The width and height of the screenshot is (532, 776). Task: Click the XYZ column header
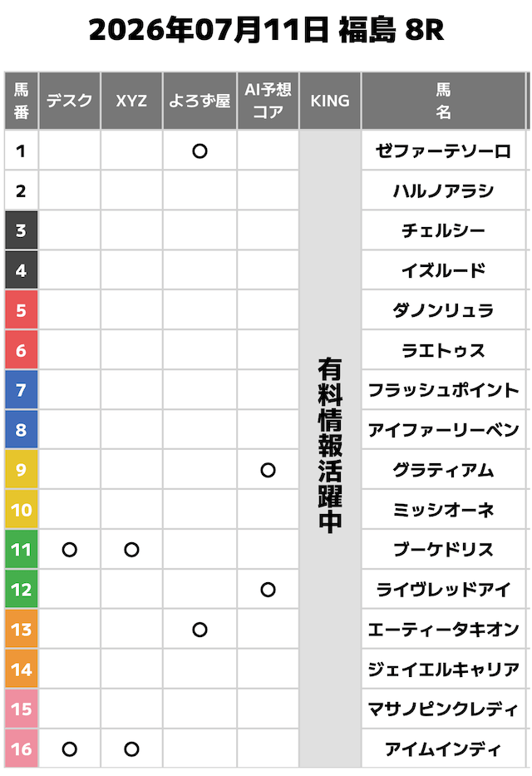pos(131,101)
